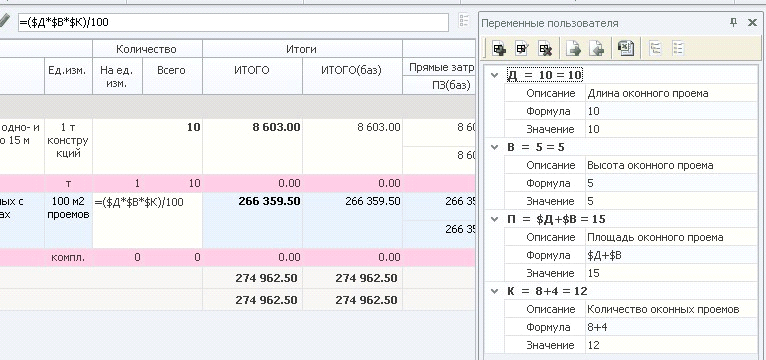Viewport: 766px width, 360px height.
Task: Click the formula bar input field
Action: 233,22
